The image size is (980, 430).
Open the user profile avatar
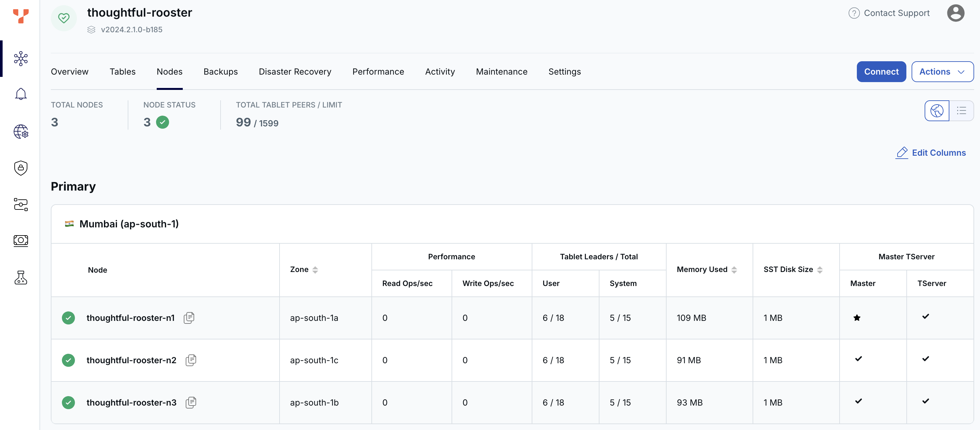pos(956,13)
